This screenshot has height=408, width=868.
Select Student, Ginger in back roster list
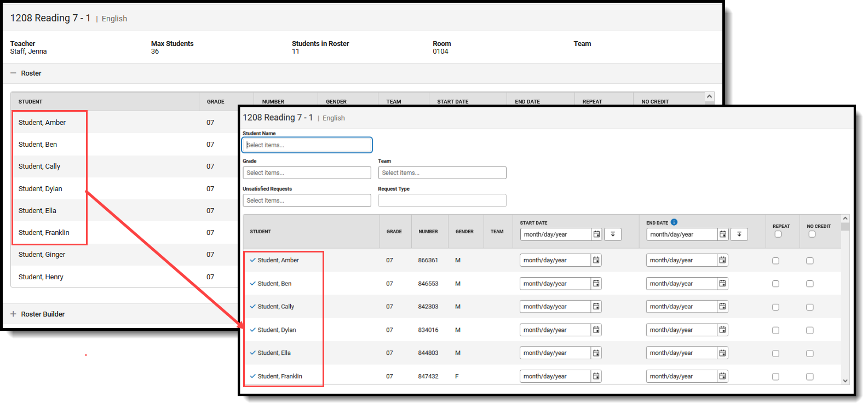point(42,255)
